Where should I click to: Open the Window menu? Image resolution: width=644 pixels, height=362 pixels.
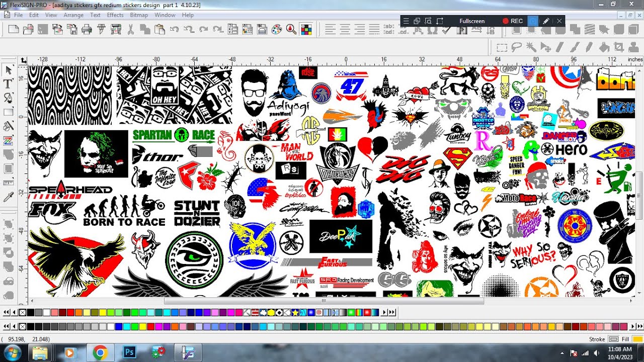165,15
